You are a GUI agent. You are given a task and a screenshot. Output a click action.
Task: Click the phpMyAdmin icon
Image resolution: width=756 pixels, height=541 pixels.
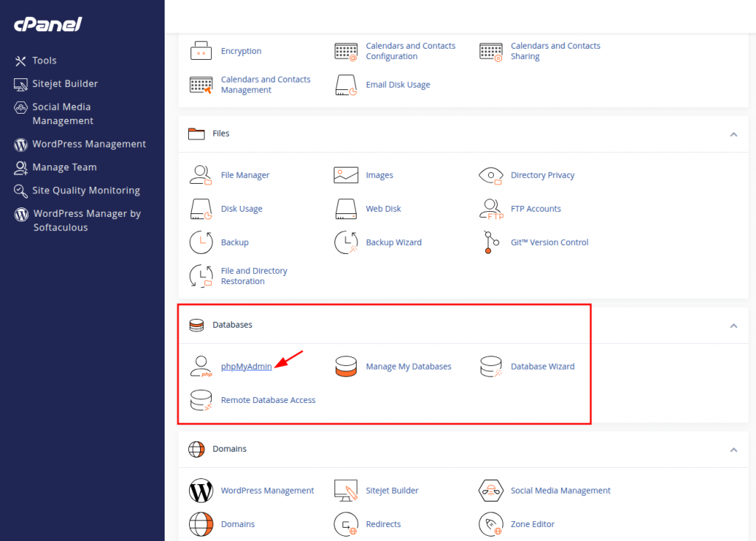[201, 366]
